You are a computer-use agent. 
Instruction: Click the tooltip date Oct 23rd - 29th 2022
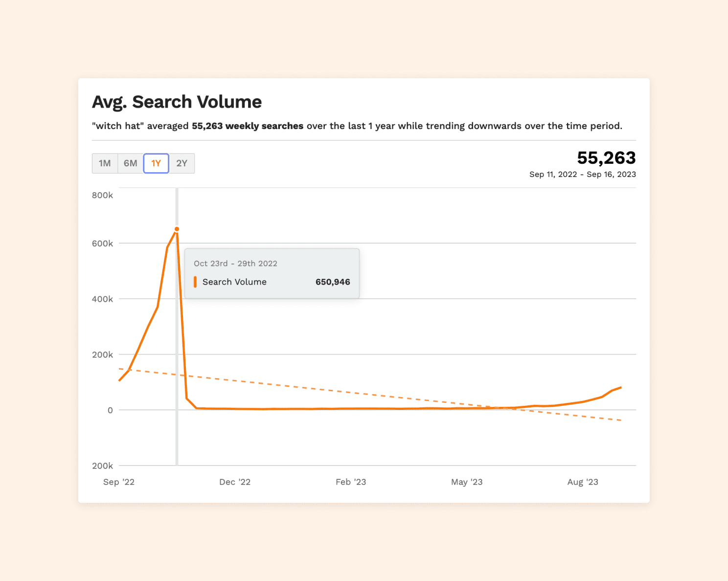click(235, 263)
